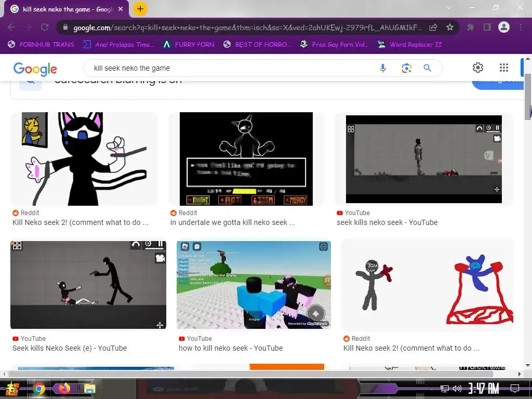Open network status in system tray
Image resolution: width=532 pixels, height=399 pixels.
pyautogui.click(x=445, y=389)
